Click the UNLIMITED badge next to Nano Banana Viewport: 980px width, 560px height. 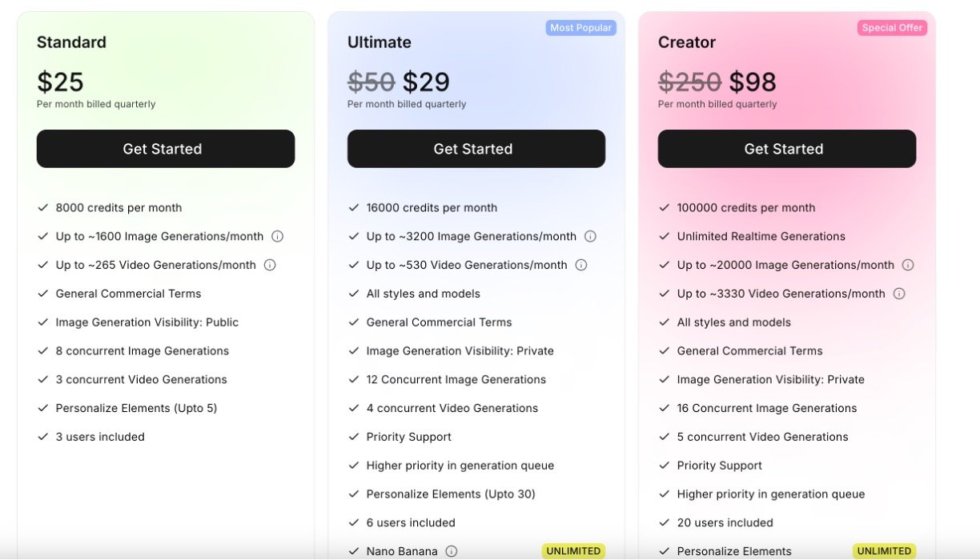click(x=573, y=551)
